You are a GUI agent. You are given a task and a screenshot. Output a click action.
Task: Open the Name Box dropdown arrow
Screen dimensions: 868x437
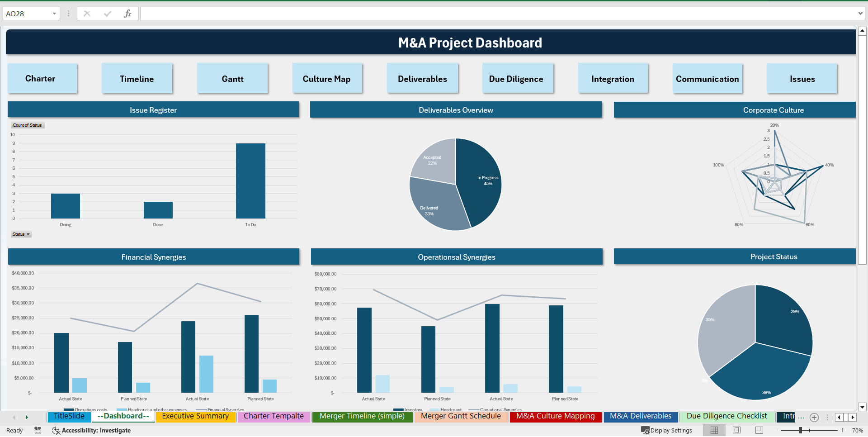[x=54, y=14]
